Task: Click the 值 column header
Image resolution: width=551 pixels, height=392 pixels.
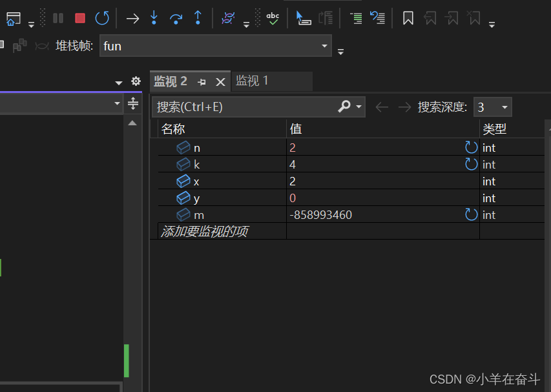Action: pos(383,129)
